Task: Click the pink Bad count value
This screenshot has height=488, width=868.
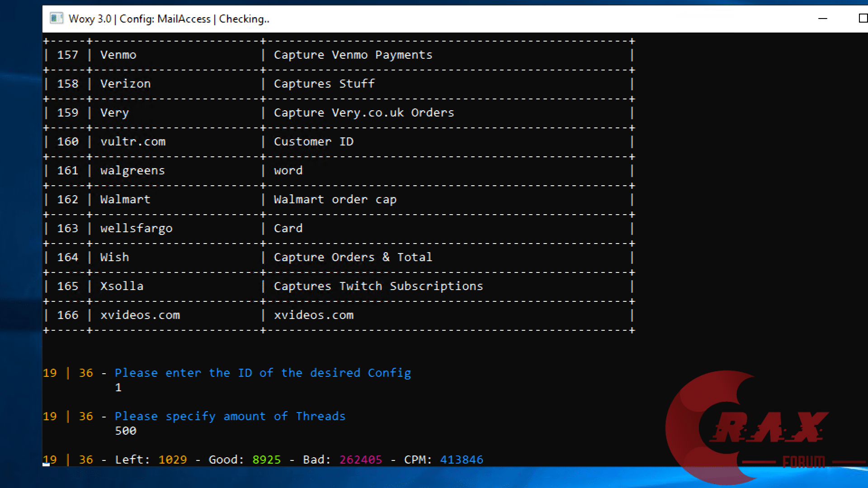Action: 360,460
